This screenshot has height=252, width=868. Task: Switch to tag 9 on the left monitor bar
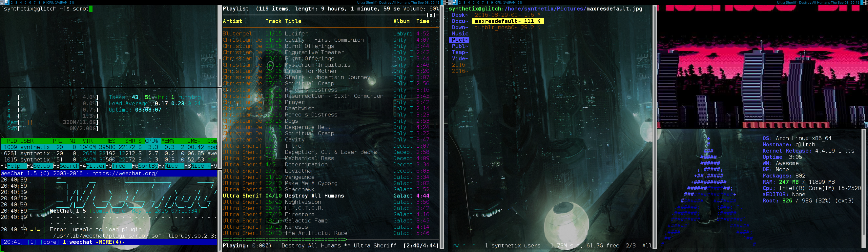click(44, 2)
